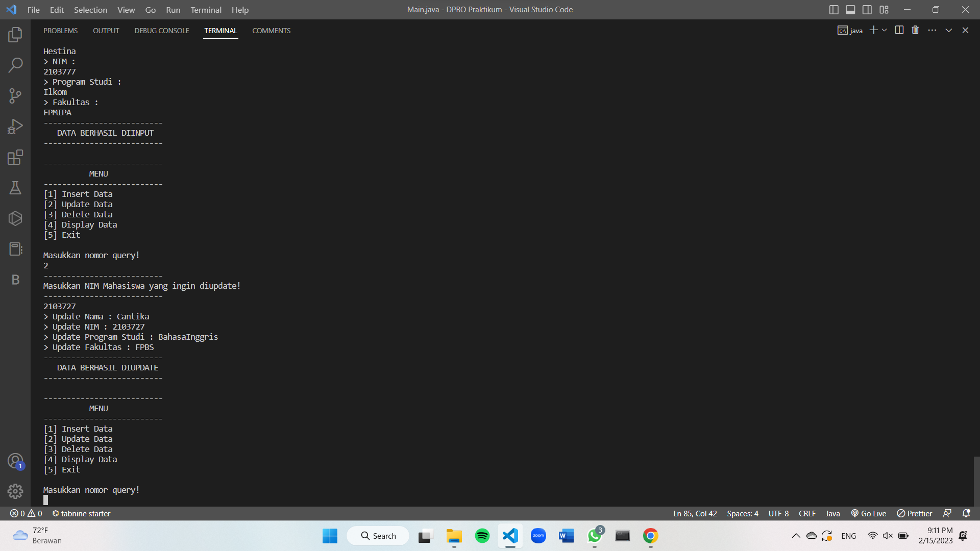Open the Bootstrap B sidebar icon
The width and height of the screenshot is (980, 551).
pos(15,280)
